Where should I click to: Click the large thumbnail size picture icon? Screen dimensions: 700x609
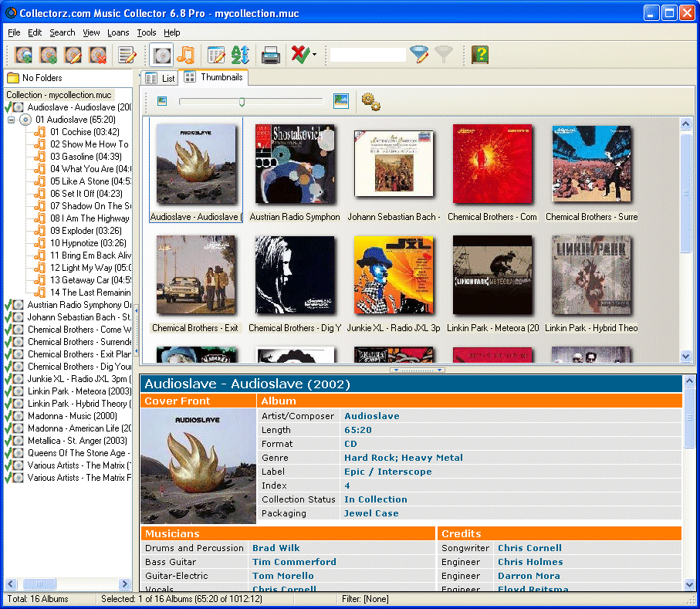pos(341,101)
